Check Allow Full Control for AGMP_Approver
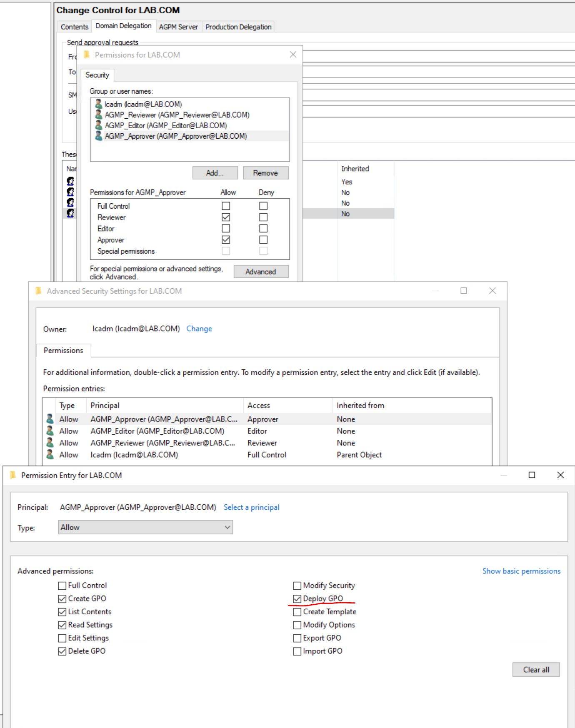This screenshot has height=728, width=575. pyautogui.click(x=226, y=206)
